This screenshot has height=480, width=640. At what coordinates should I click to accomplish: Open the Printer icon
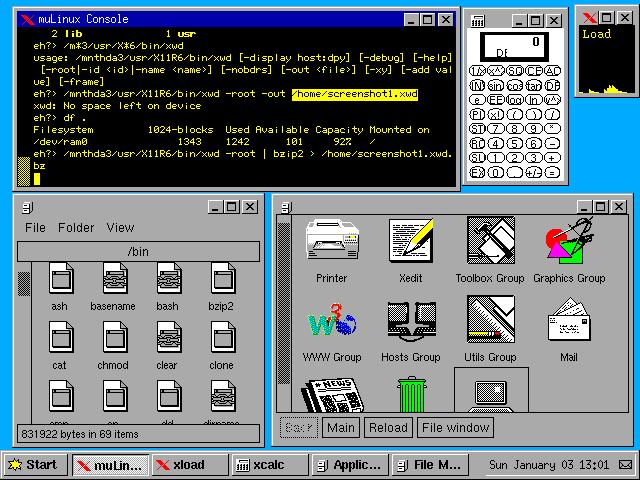pyautogui.click(x=331, y=241)
